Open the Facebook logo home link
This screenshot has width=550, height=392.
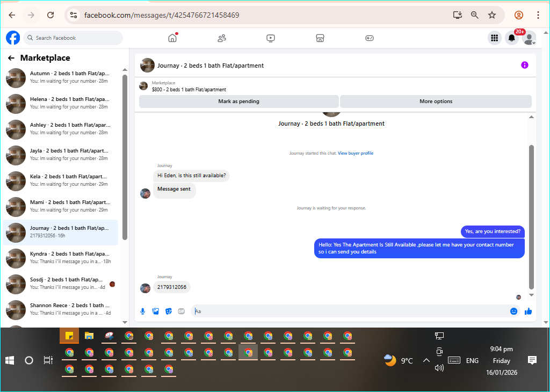[13, 38]
